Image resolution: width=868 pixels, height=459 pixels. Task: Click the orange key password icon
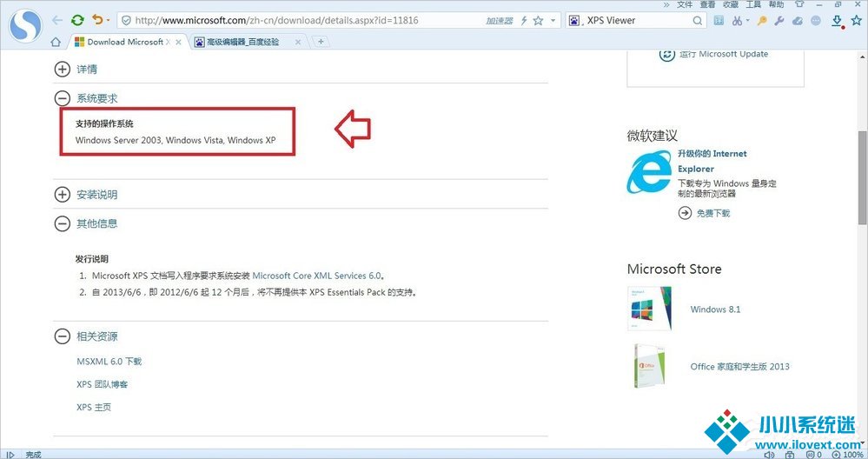point(762,21)
